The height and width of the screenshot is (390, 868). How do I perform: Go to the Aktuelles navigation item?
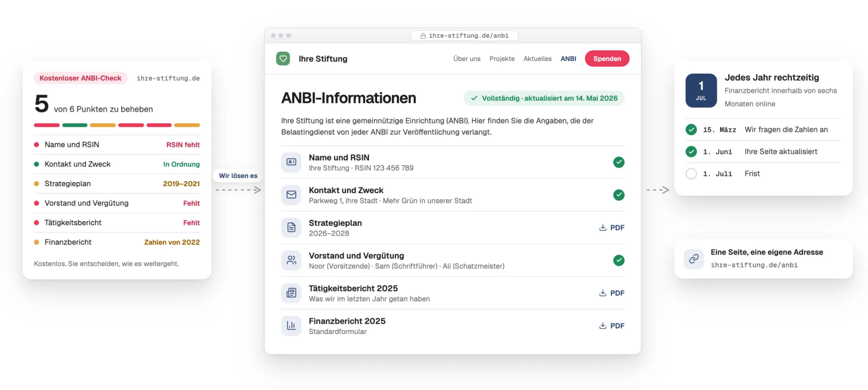click(538, 59)
